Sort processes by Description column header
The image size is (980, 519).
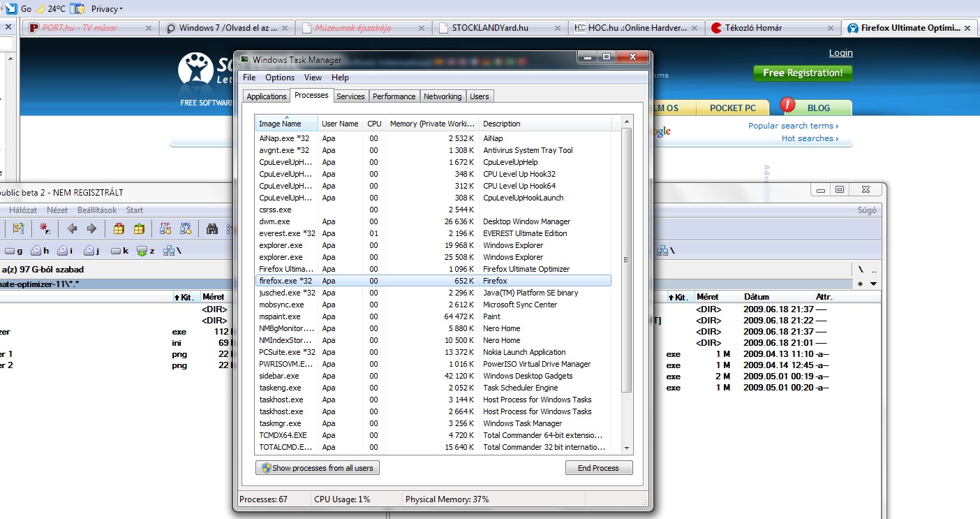coord(545,124)
